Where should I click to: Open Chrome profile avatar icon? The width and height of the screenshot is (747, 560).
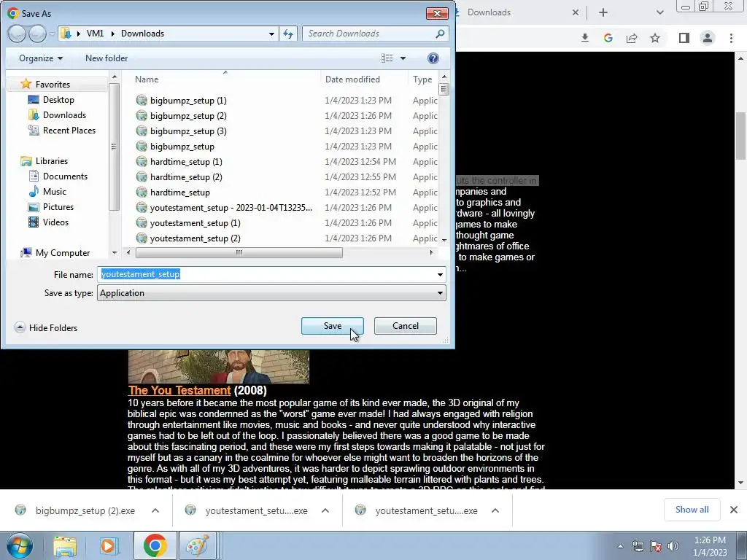[x=708, y=38]
